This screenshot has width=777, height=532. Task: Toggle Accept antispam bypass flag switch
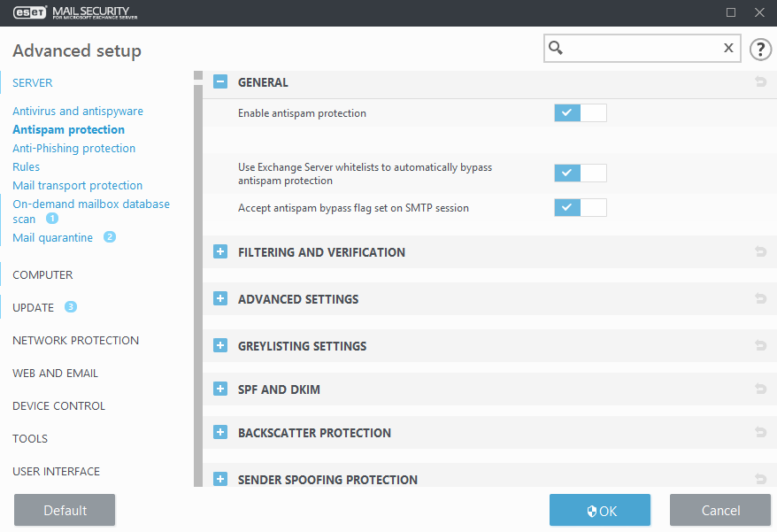click(581, 208)
